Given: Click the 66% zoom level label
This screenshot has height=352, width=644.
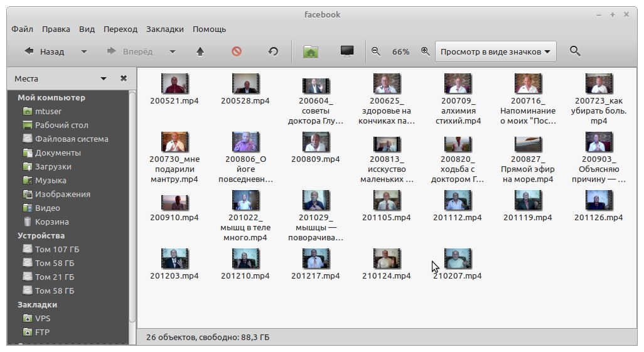Looking at the screenshot, I should point(400,51).
